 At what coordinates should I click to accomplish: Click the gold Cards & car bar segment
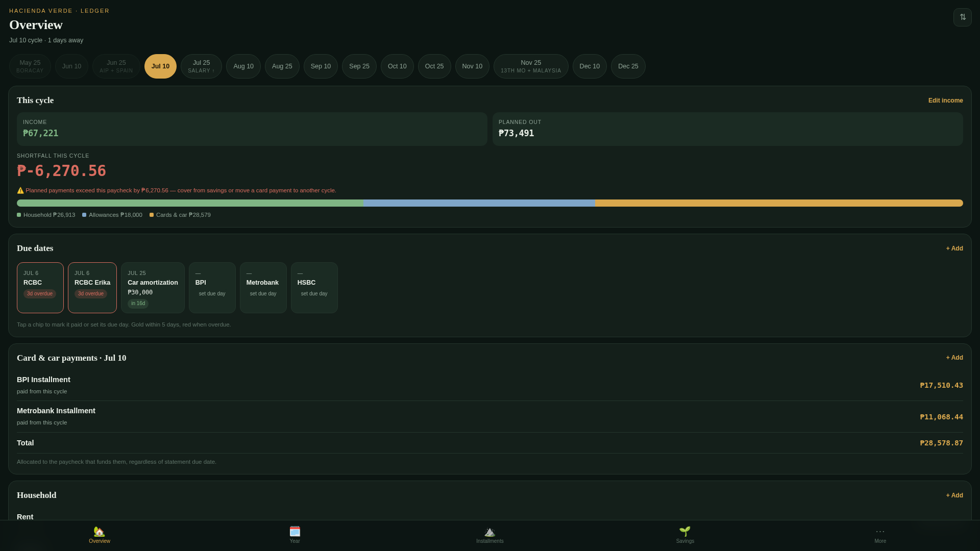pyautogui.click(x=779, y=203)
